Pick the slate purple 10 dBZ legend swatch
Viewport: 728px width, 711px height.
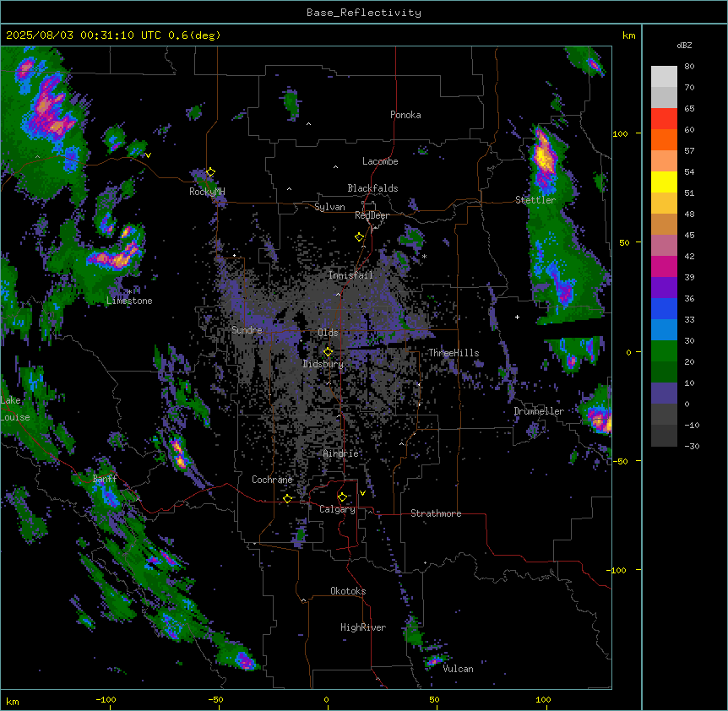[x=664, y=393]
